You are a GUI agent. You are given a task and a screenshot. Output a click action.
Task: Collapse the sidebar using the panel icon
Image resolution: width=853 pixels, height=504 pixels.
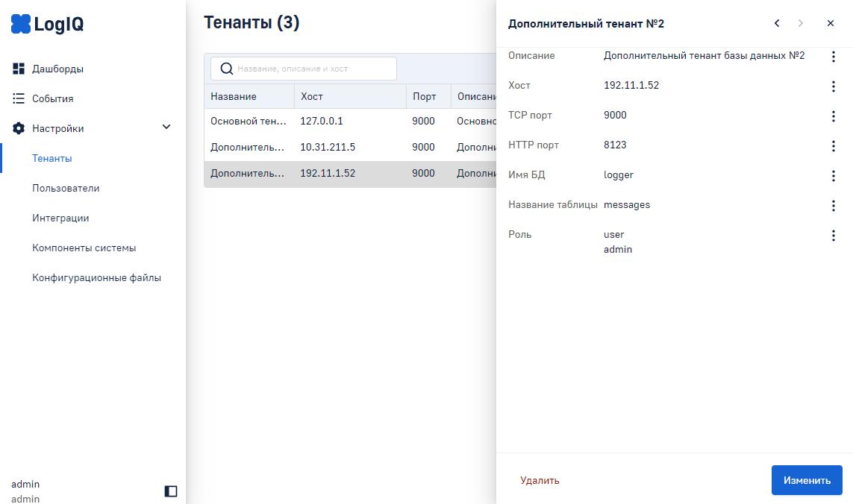(171, 491)
